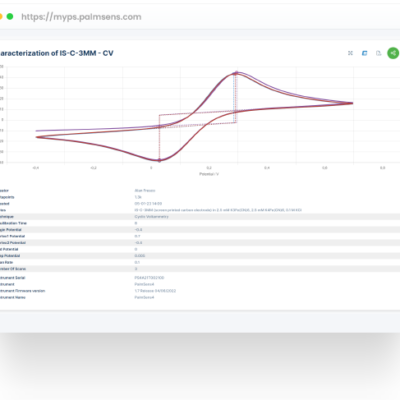Image resolution: width=400 pixels, height=400 pixels.
Task: Click the 'Equilibration Time' row label
Action: pyautogui.click(x=13, y=223)
